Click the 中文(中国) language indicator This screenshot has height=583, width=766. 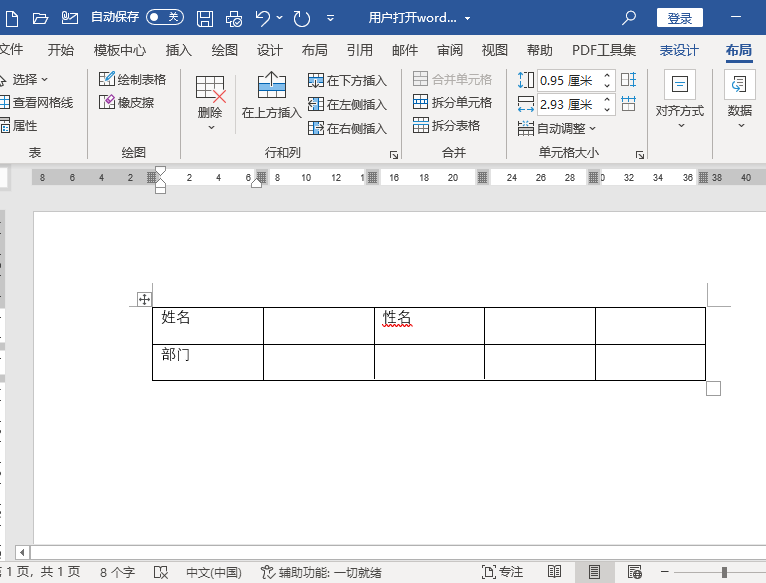pos(214,572)
